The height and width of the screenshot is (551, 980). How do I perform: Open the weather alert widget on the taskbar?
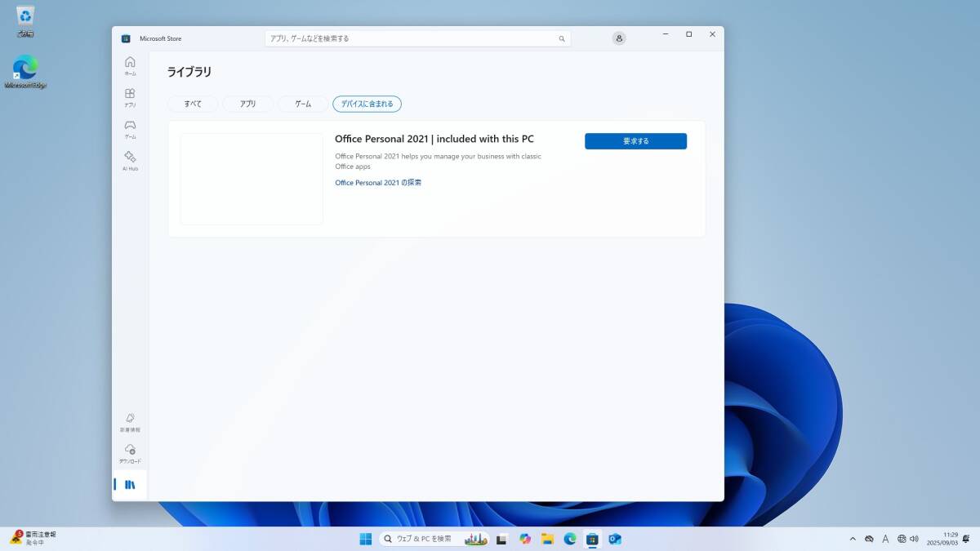(33, 538)
